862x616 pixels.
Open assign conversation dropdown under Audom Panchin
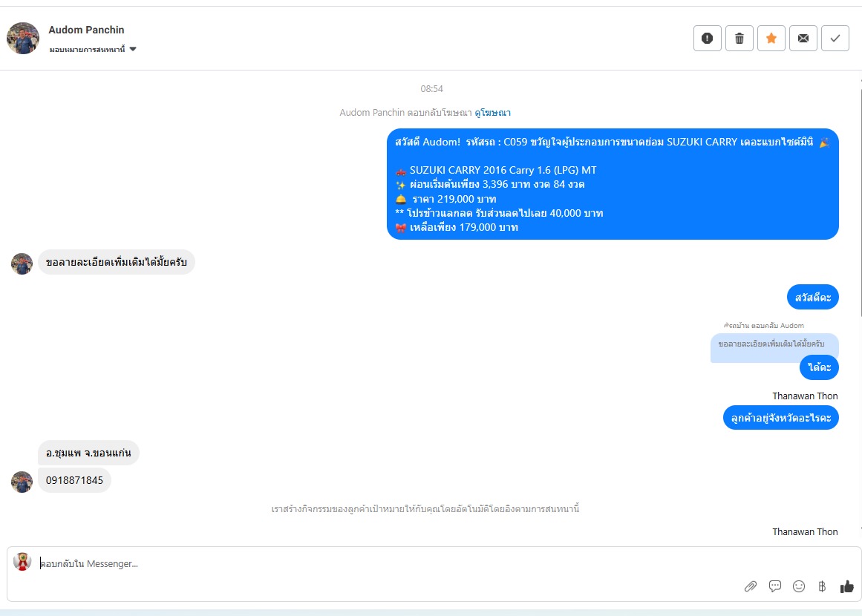point(92,50)
